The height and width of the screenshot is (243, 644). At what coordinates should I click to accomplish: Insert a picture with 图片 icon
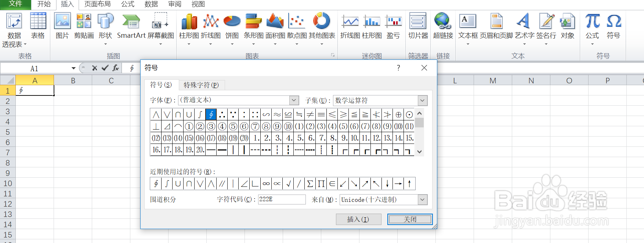pos(62,26)
